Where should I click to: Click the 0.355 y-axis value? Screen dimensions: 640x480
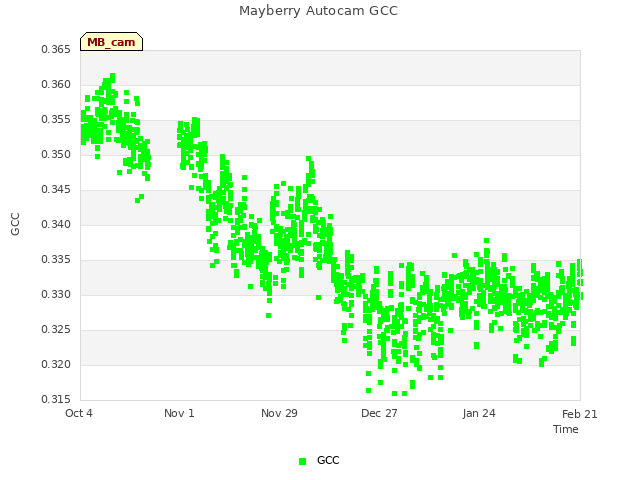[56, 120]
